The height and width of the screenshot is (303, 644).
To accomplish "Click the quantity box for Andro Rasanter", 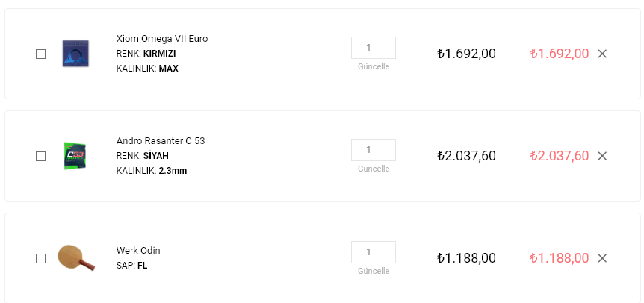I will coord(374,150).
